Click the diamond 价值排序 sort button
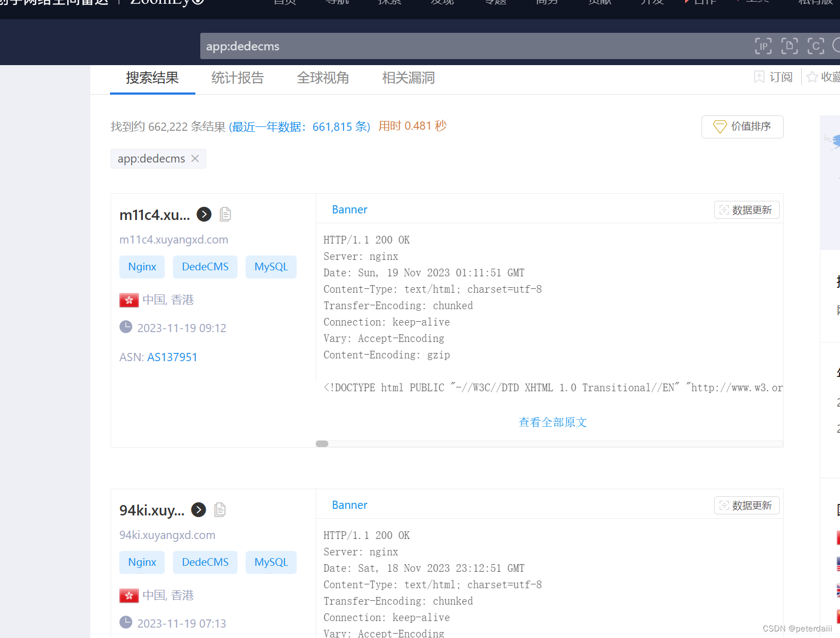Screen dimensions: 840x638 [743, 126]
